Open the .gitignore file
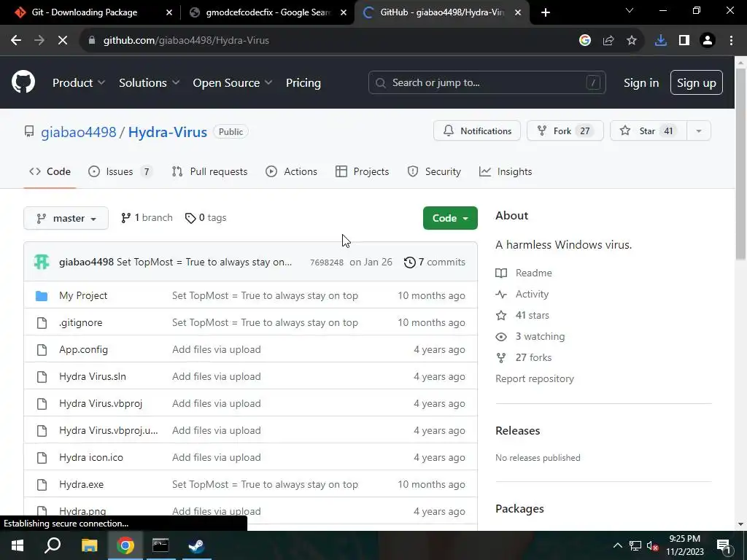 [80, 323]
